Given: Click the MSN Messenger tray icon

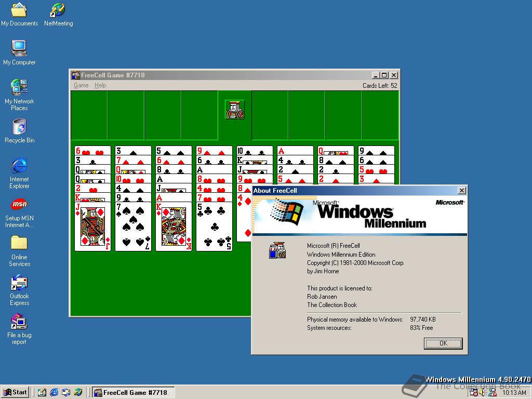Looking at the screenshot, I should click(493, 393).
